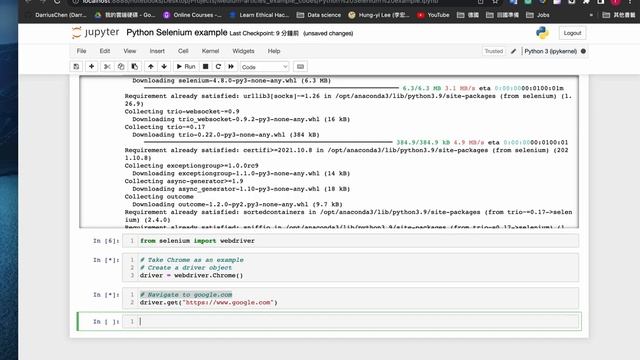The image size is (640, 360).
Task: Open Jobs bookmarks folder
Action: pos(538,15)
